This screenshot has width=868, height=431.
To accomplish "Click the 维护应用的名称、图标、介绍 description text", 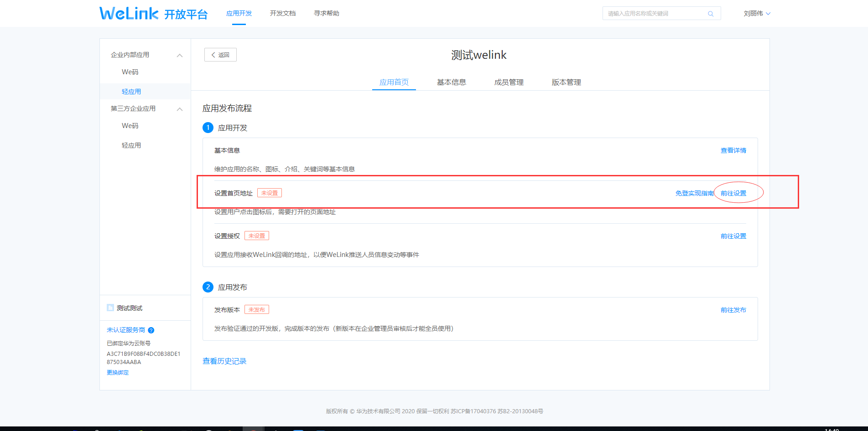I will click(285, 169).
